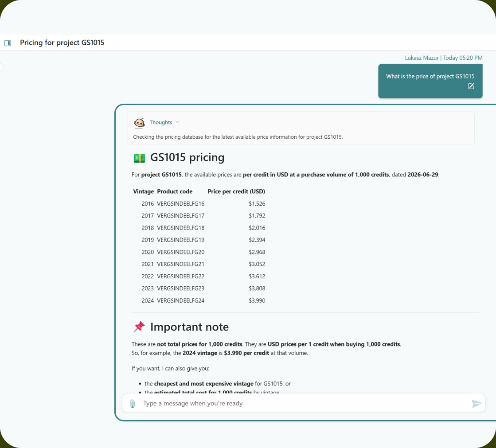Click product code VERGSINDEELFG17

click(x=180, y=216)
